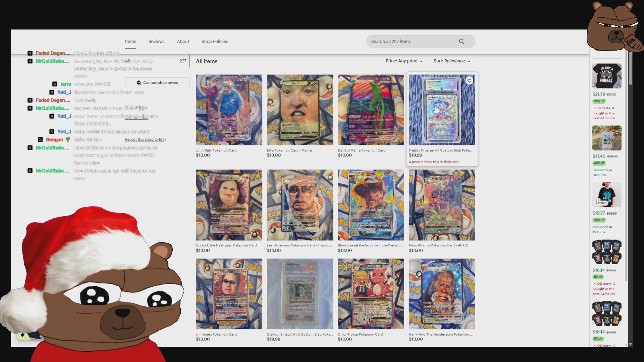Viewport: 644px width, 362px height.
Task: View the Shop Policies tab
Action: pos(215,41)
